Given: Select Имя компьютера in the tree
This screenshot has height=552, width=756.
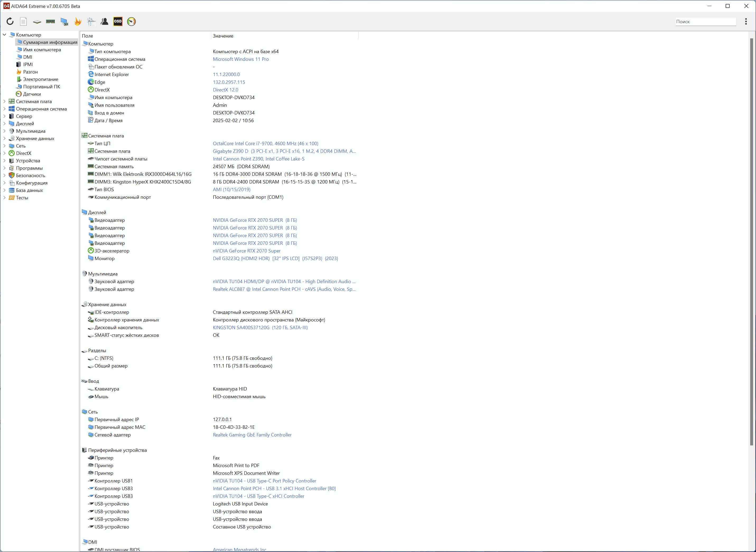Looking at the screenshot, I should pyautogui.click(x=42, y=49).
